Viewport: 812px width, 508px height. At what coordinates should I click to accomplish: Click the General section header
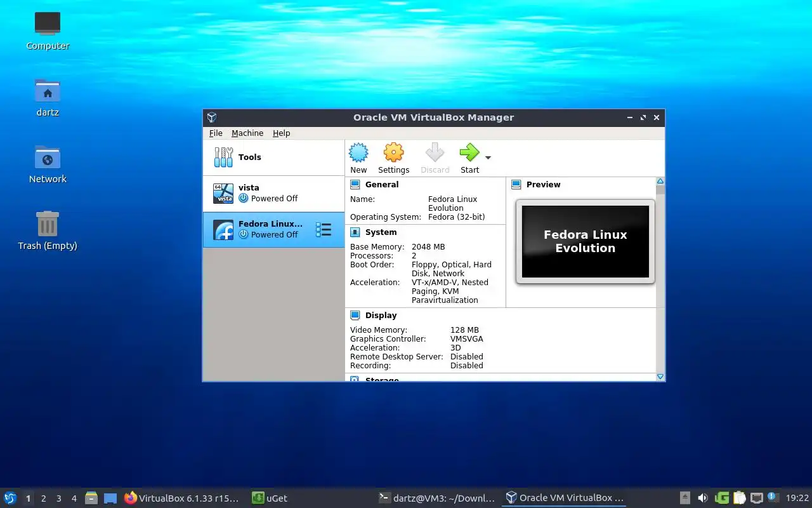(382, 184)
